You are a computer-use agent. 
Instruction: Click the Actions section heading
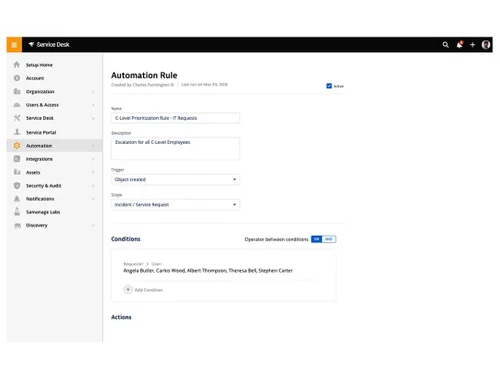(121, 317)
